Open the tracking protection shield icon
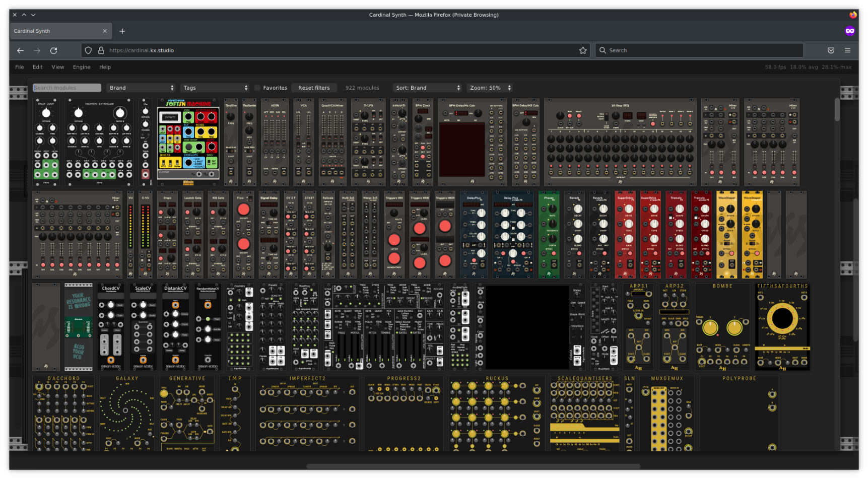 (88, 50)
